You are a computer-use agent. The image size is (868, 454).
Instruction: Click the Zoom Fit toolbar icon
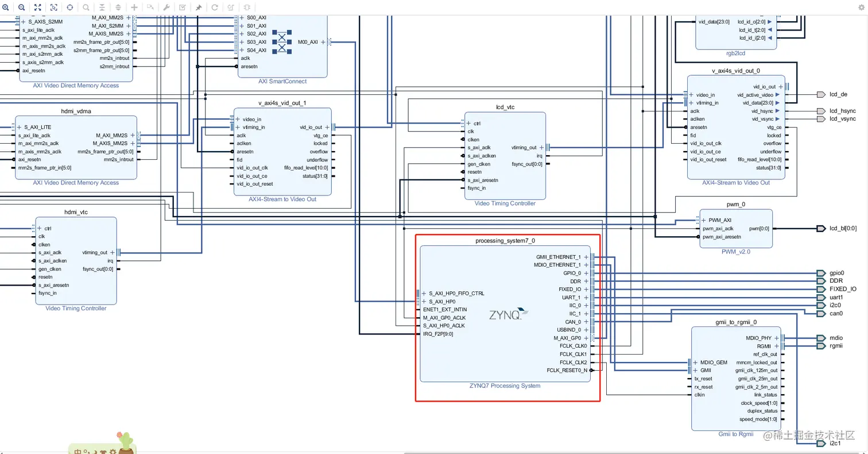[38, 7]
